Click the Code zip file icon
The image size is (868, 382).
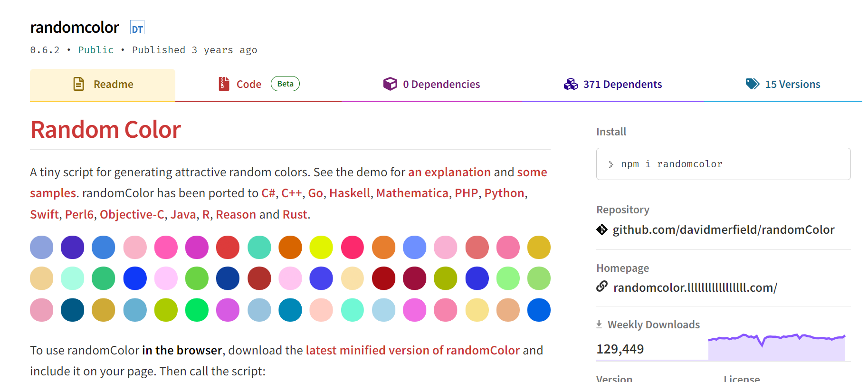click(x=224, y=84)
